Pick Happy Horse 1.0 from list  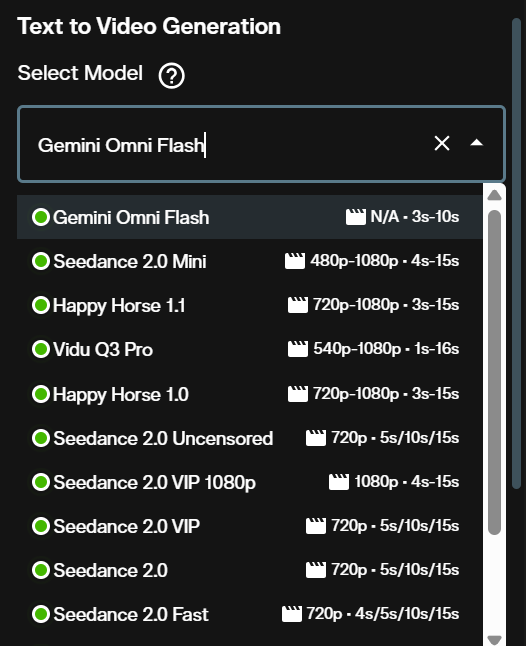[250, 394]
